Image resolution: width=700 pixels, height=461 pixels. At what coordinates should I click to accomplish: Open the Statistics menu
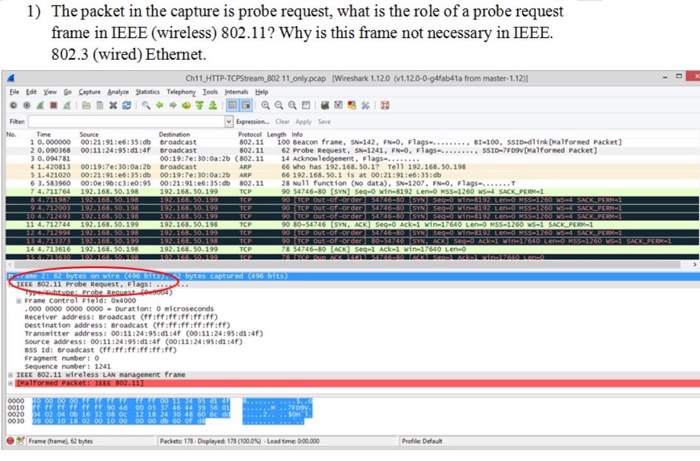(x=147, y=92)
